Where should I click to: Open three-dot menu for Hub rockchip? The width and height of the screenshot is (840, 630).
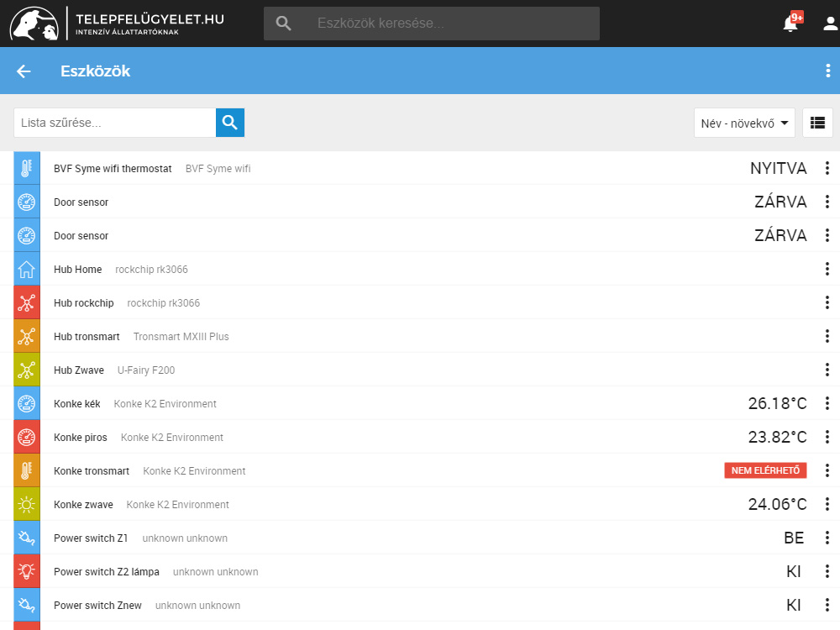point(827,302)
